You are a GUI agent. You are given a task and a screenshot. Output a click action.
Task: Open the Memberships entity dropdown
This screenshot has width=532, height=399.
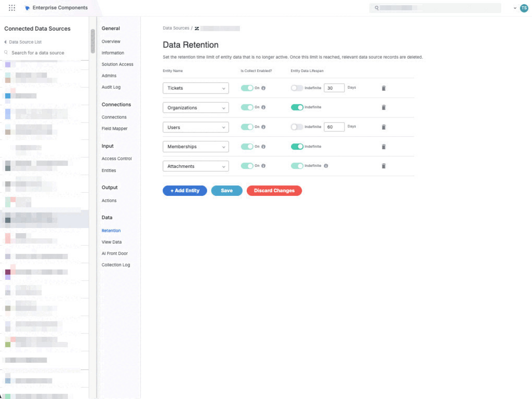tap(195, 147)
